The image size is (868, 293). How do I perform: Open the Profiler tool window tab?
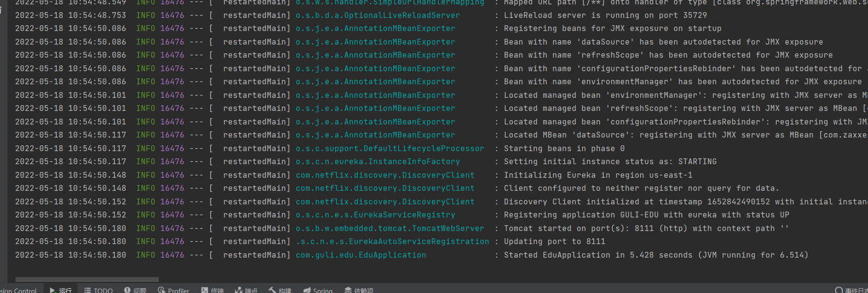click(x=173, y=290)
